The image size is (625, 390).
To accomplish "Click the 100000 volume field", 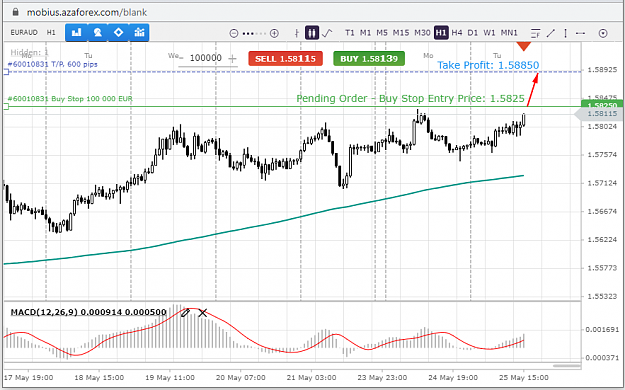I will [x=206, y=58].
